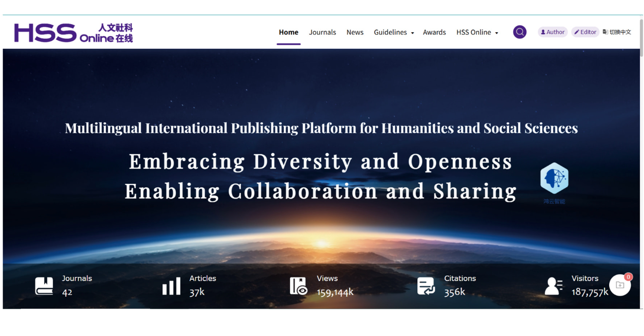Click the Citations document icon
The height and width of the screenshot is (336, 644).
point(426,286)
